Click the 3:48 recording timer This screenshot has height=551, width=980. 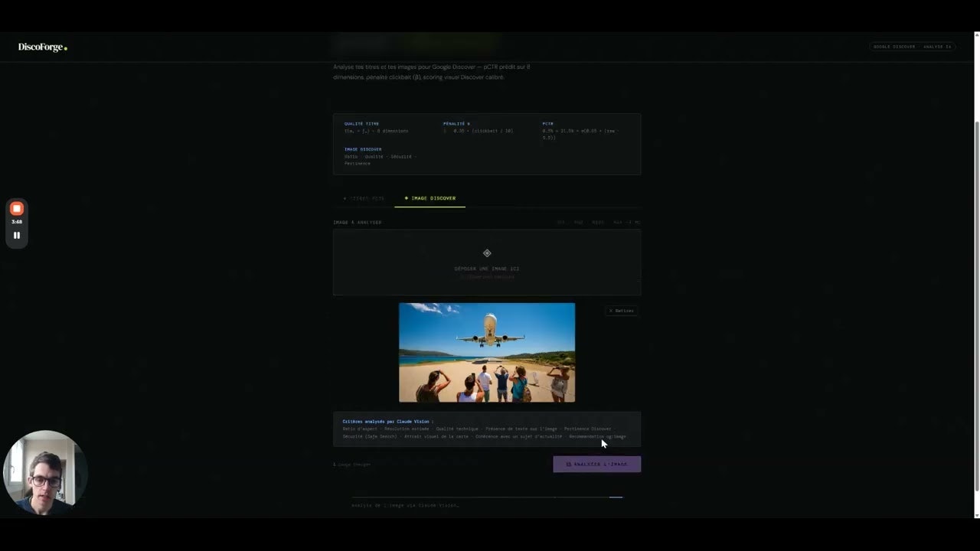[16, 221]
